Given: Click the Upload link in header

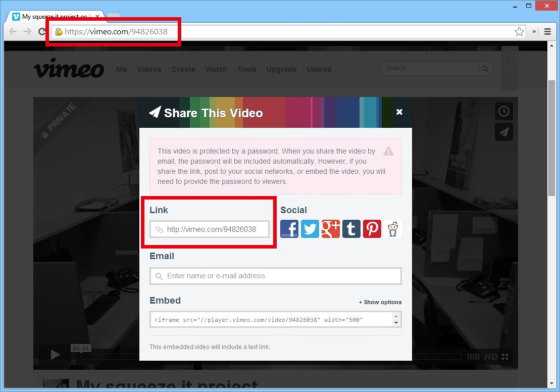Looking at the screenshot, I should 319,69.
